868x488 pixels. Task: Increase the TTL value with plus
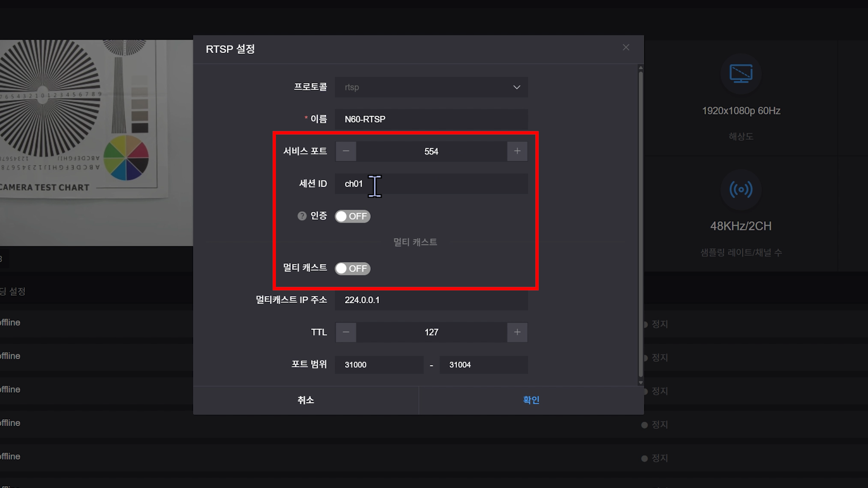tap(517, 333)
